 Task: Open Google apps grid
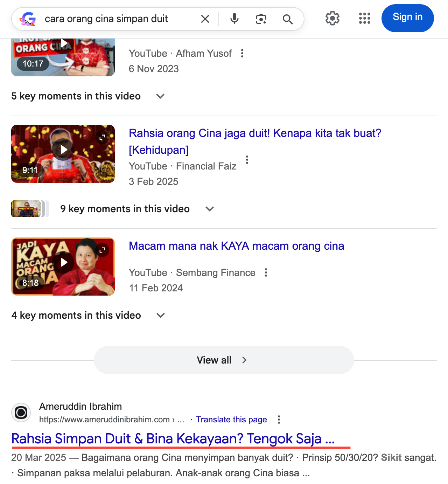point(365,18)
